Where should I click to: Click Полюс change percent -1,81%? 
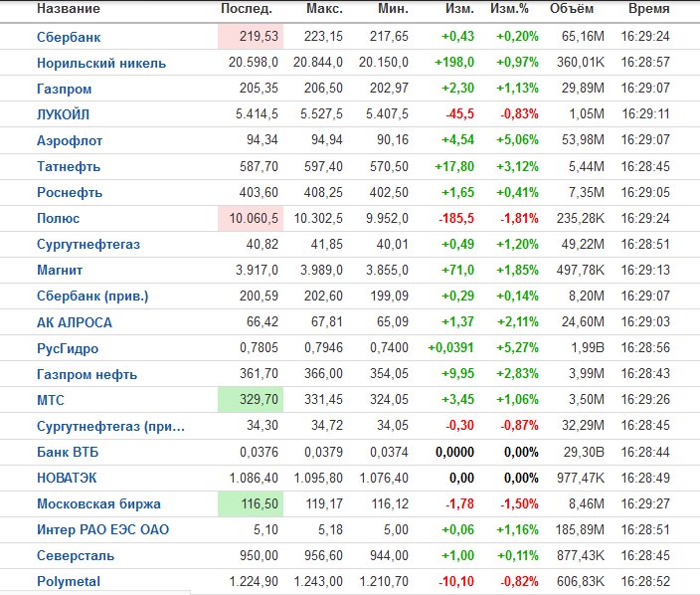point(519,219)
